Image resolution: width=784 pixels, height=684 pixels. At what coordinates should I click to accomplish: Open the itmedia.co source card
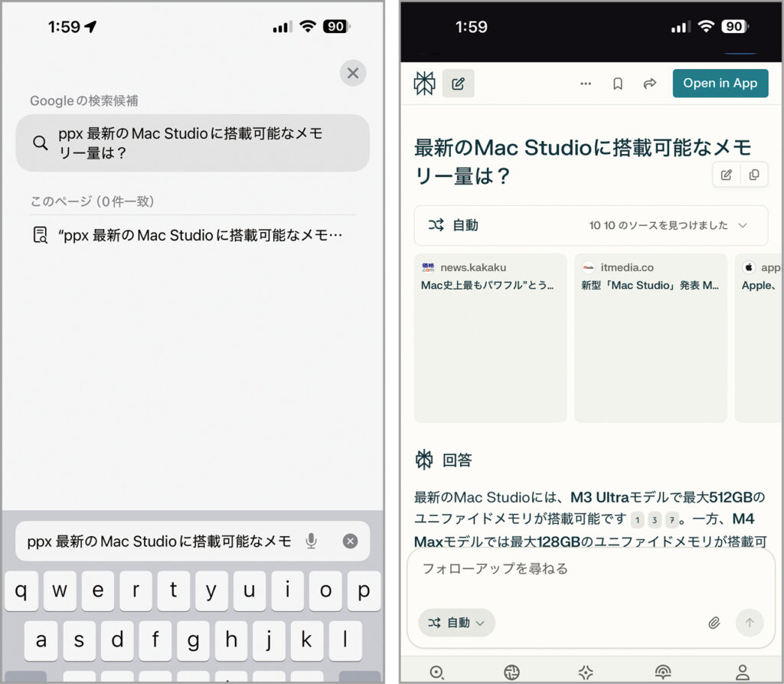point(650,338)
